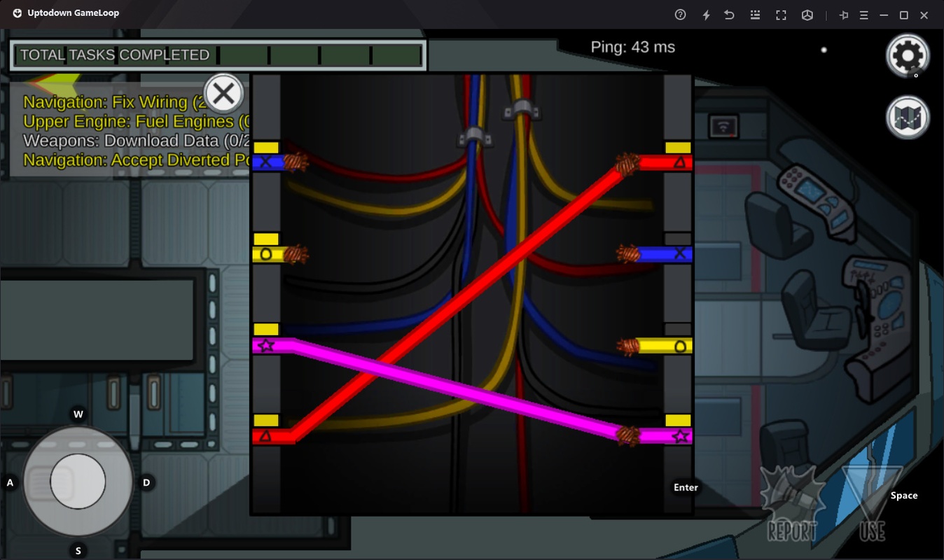The height and width of the screenshot is (560, 944).
Task: Click the Enter key mapping label
Action: click(x=686, y=487)
